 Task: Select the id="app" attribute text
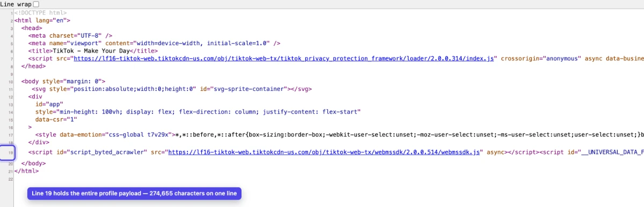tap(49, 104)
